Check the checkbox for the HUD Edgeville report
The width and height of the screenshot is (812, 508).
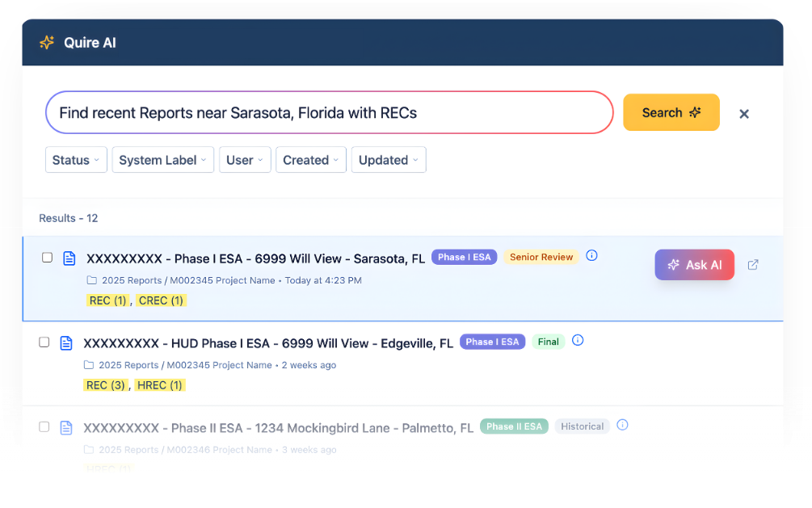[44, 342]
